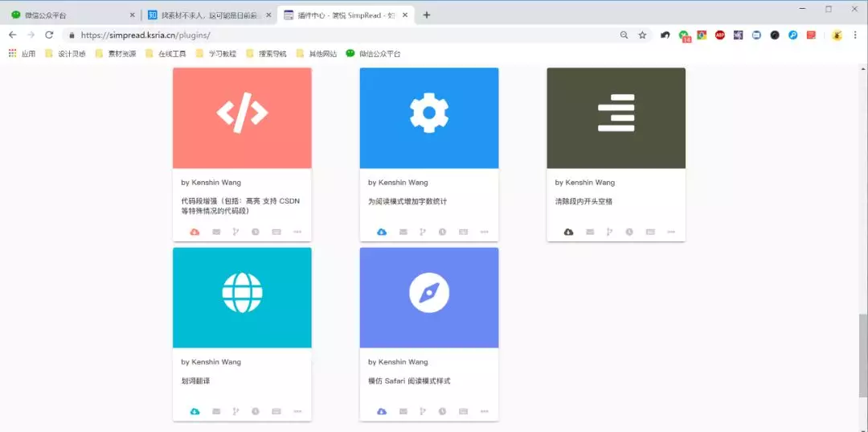Click clock icon on 划词翻译 card
The height and width of the screenshot is (432, 868).
256,412
